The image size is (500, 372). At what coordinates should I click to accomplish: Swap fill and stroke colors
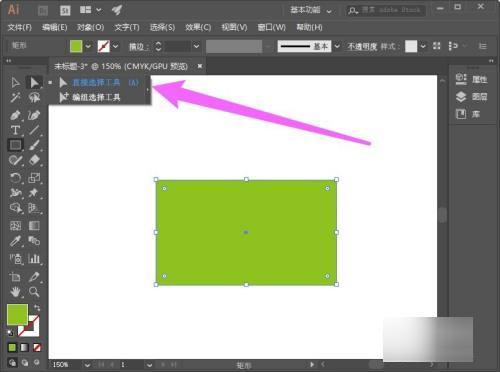(37, 307)
